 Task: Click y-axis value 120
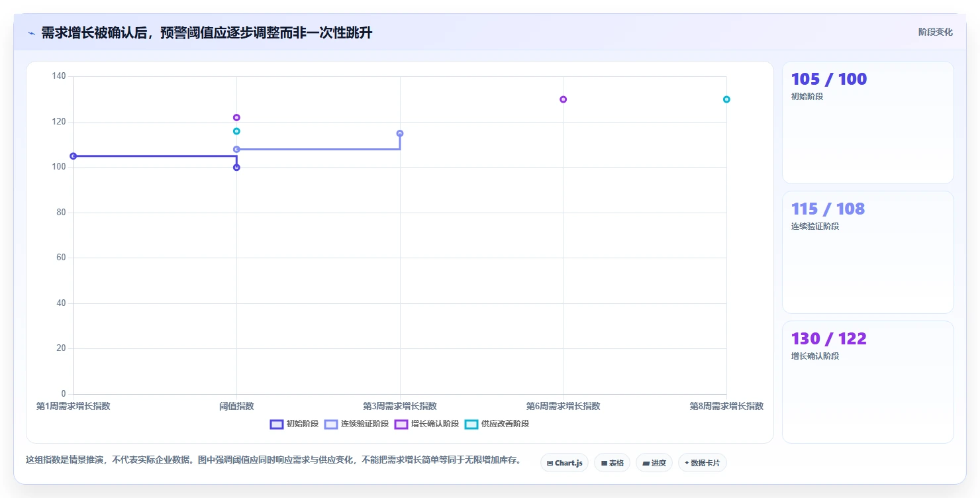click(x=59, y=122)
